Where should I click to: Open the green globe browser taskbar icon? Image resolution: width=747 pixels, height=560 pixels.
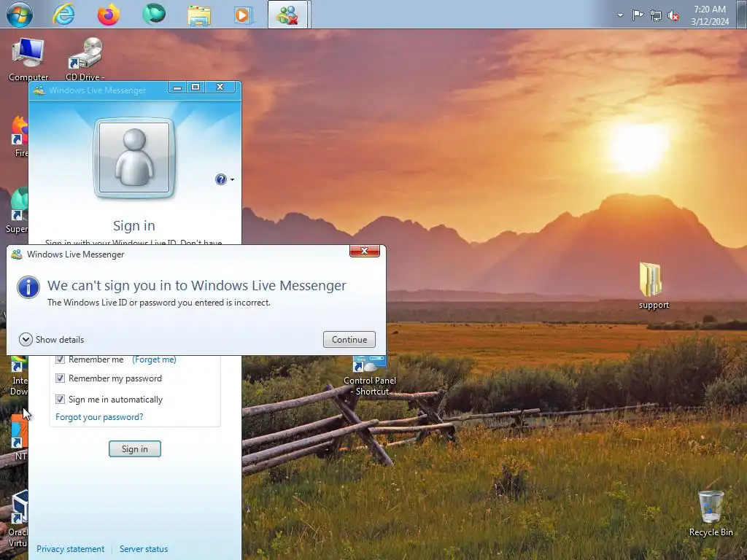coord(154,14)
